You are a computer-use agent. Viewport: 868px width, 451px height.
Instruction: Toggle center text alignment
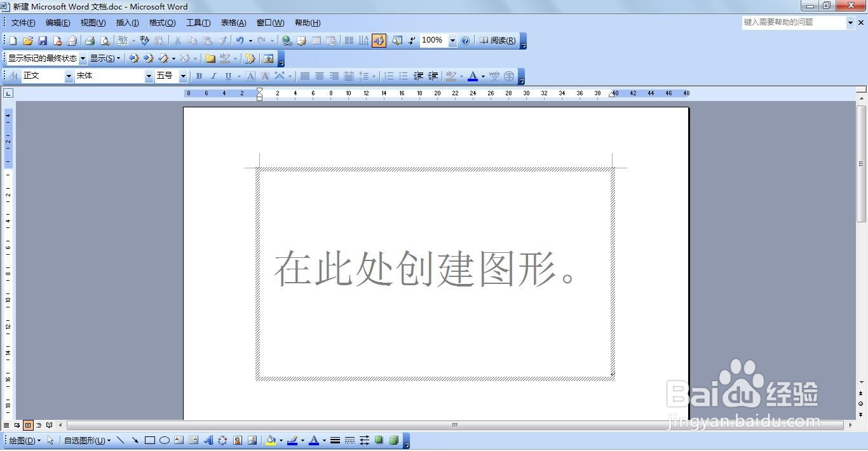point(320,76)
